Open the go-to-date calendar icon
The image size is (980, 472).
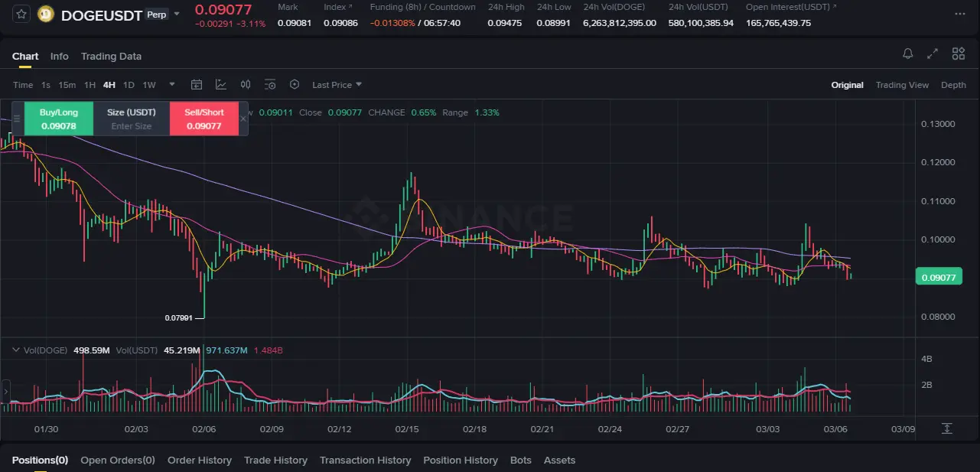pos(197,85)
